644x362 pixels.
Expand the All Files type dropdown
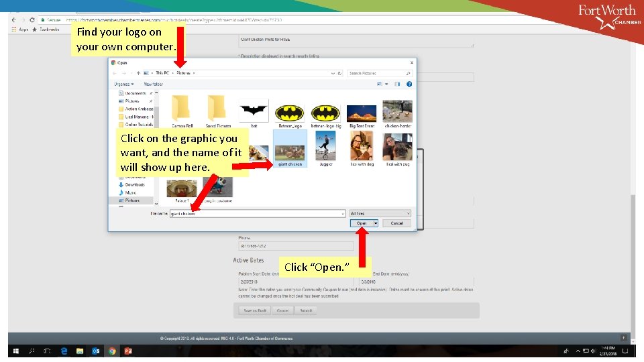380,213
